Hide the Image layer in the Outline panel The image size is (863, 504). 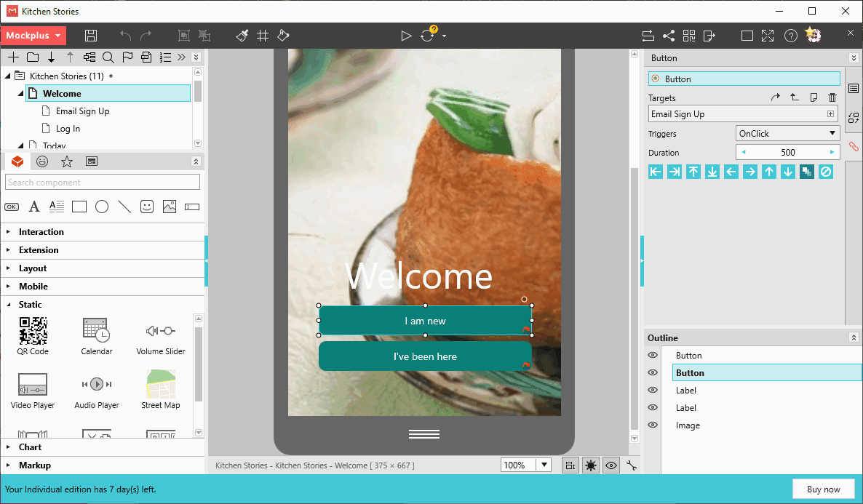[652, 425]
